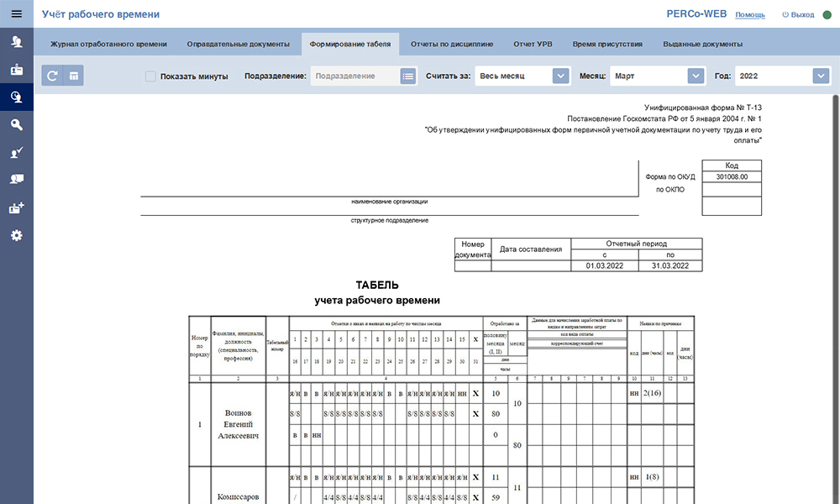The image size is (840, 504).
Task: Click the period end date "31.03.2022"
Action: (x=670, y=265)
